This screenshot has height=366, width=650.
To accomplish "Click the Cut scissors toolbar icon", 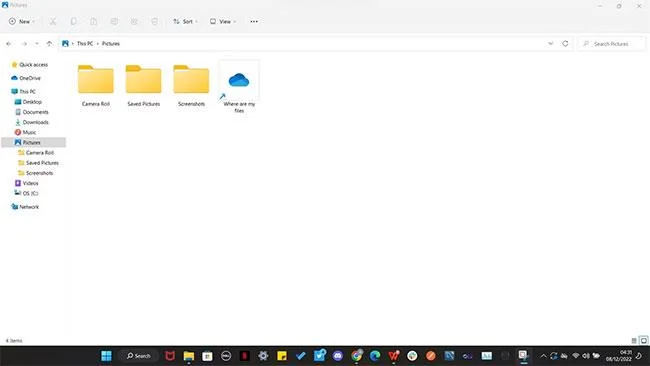I will [x=53, y=22].
